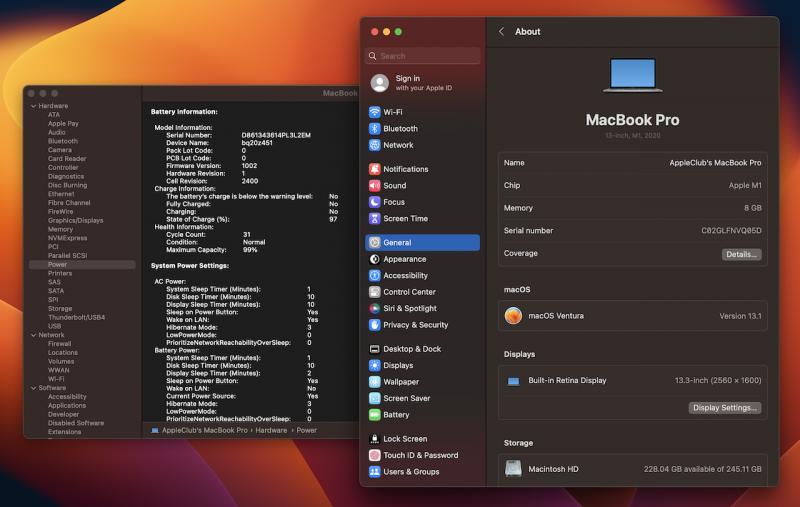Click the Search field in System Settings
Viewport: 800px width, 507px height.
422,56
